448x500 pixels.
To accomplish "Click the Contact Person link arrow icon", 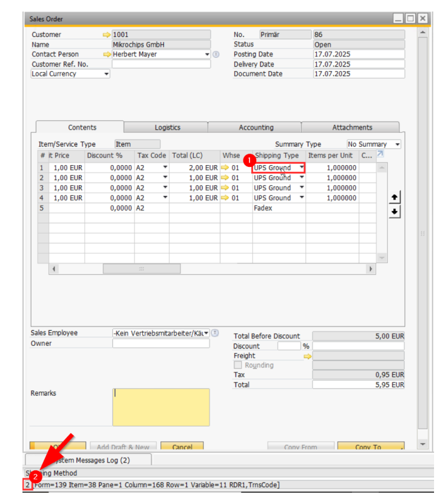I will [x=107, y=55].
